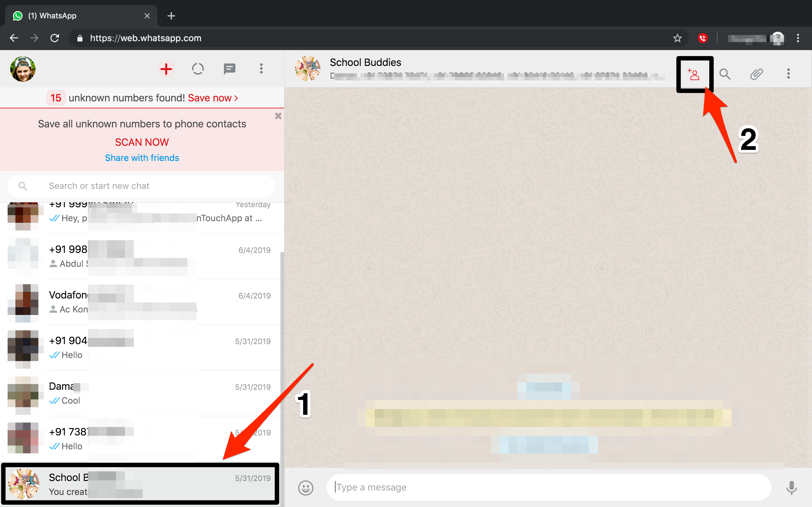Image resolution: width=812 pixels, height=507 pixels.
Task: Click the add participant icon in chat header
Action: 694,74
